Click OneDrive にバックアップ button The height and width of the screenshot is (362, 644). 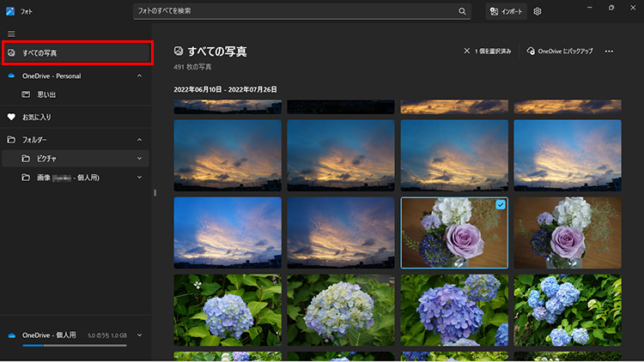pyautogui.click(x=560, y=51)
